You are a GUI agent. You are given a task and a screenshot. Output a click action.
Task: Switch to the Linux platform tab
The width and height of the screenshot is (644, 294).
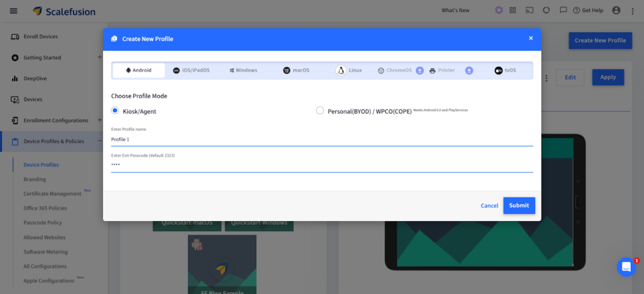coord(348,71)
